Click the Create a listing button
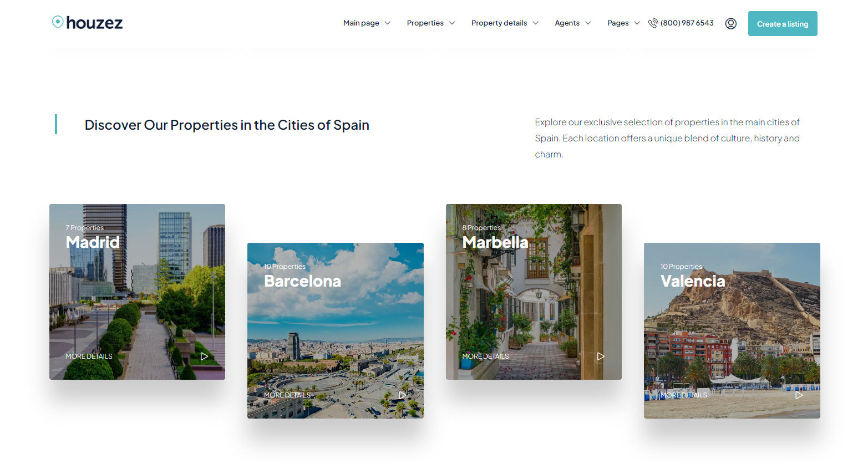The width and height of the screenshot is (868, 474). (x=782, y=24)
